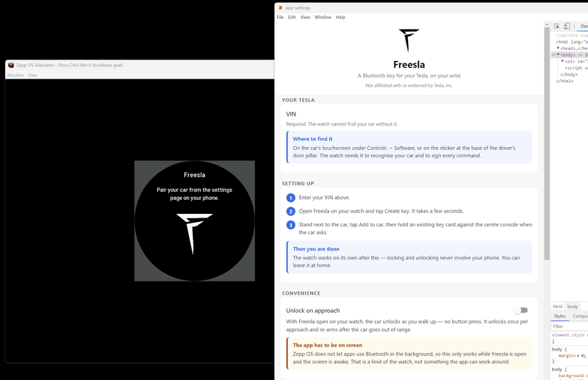Click the Freesla logo on the watch face
Viewport: 588px width, 380px height.
click(x=194, y=234)
